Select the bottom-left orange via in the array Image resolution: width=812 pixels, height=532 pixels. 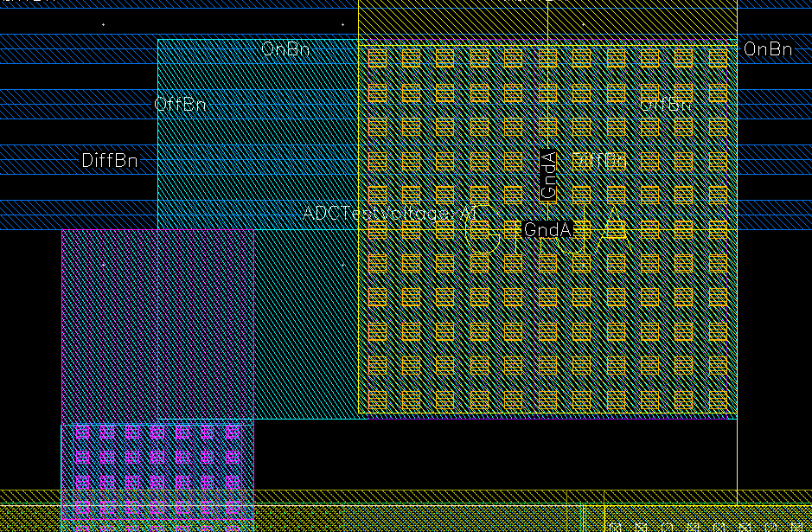coord(377,400)
